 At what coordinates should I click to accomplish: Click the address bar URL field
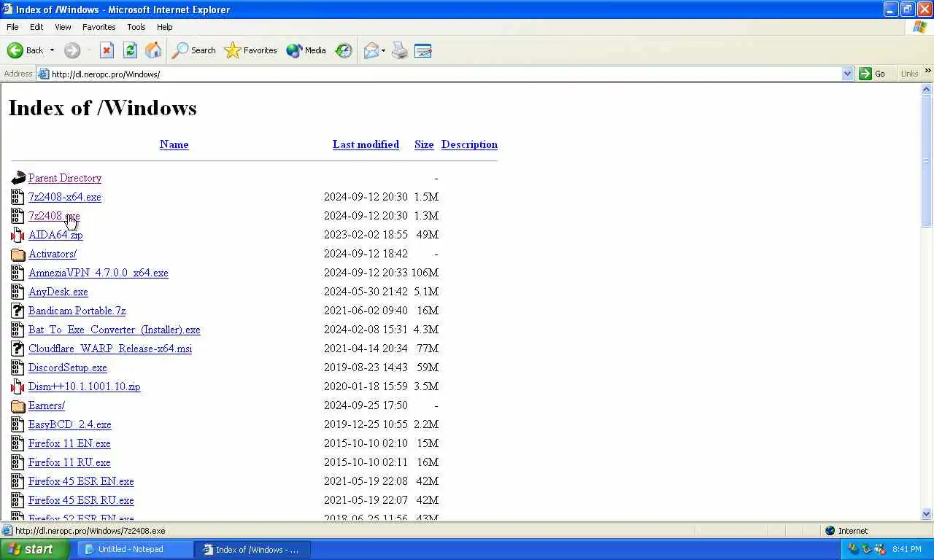445,74
